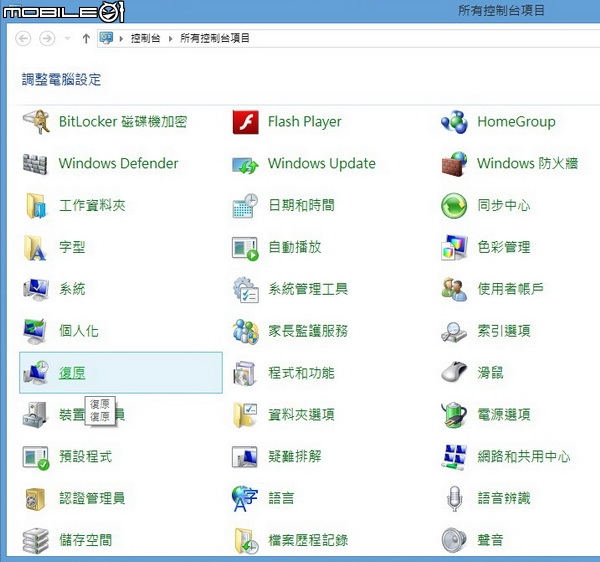600x562 pixels.
Task: Click the Windows 防火牆 brick wall icon
Action: coord(454,164)
